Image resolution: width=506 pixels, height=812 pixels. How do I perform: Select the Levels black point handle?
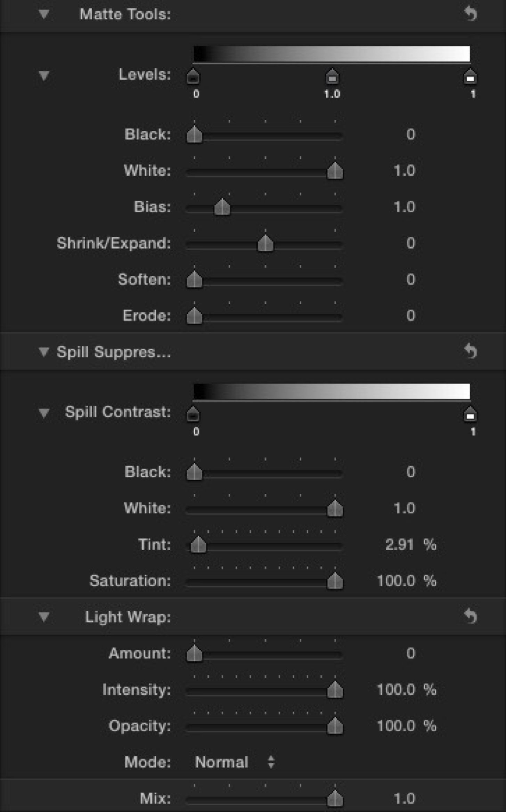click(193, 77)
